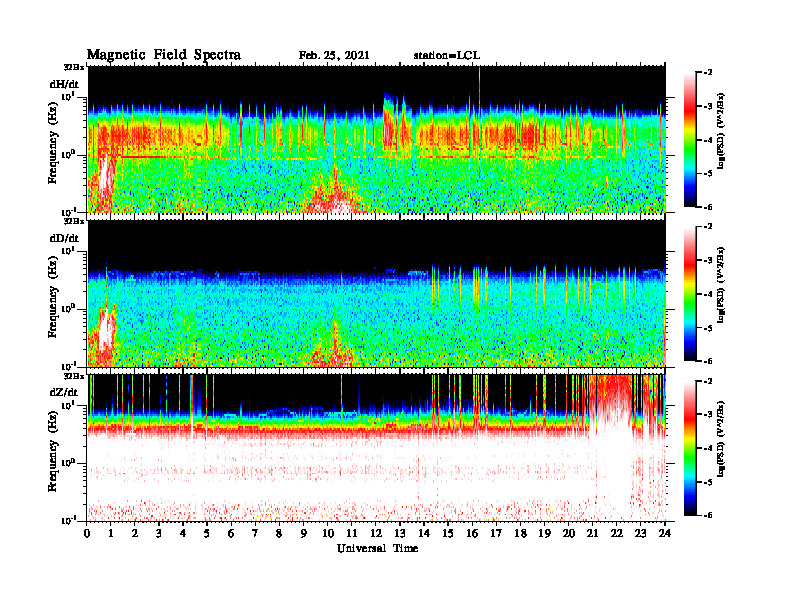Click hour tick label '24' on time axis
This screenshot has height=612, width=792.
(x=665, y=533)
